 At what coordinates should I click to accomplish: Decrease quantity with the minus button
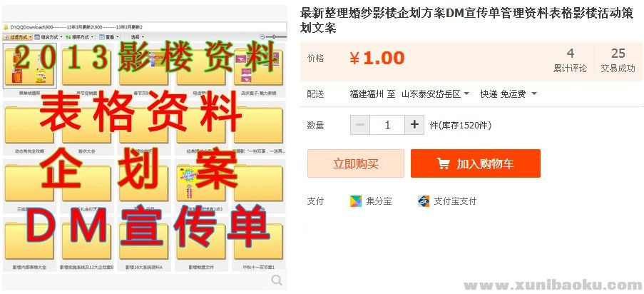[x=360, y=125]
